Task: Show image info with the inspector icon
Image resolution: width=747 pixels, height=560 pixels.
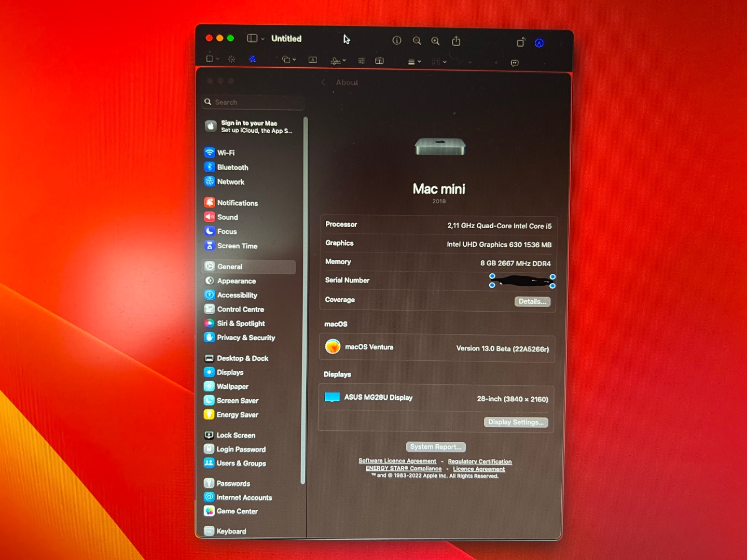Action: [x=397, y=40]
